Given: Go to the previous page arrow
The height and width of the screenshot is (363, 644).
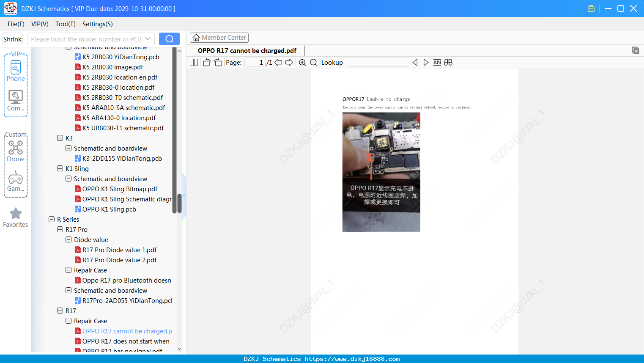Looking at the screenshot, I should tap(278, 63).
